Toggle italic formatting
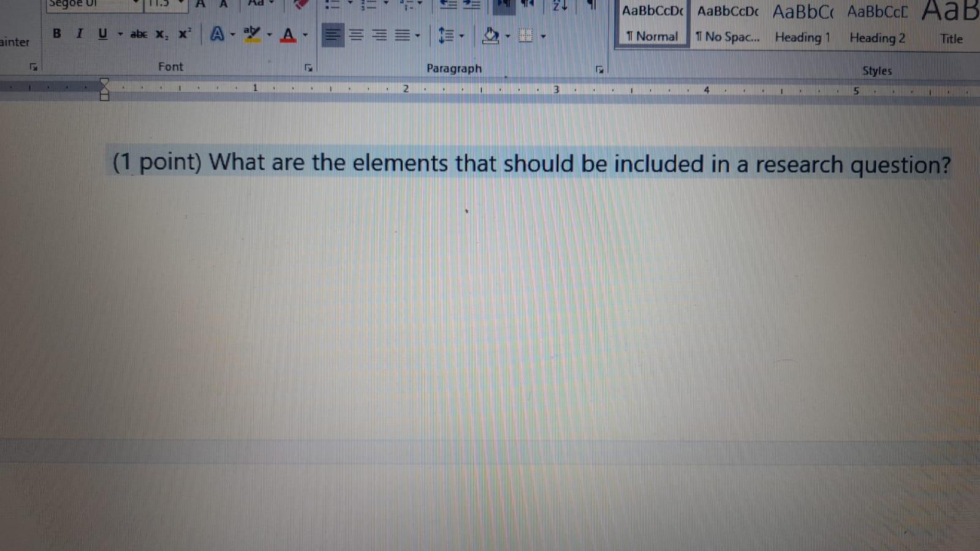Viewport: 980px width, 551px height. (79, 34)
